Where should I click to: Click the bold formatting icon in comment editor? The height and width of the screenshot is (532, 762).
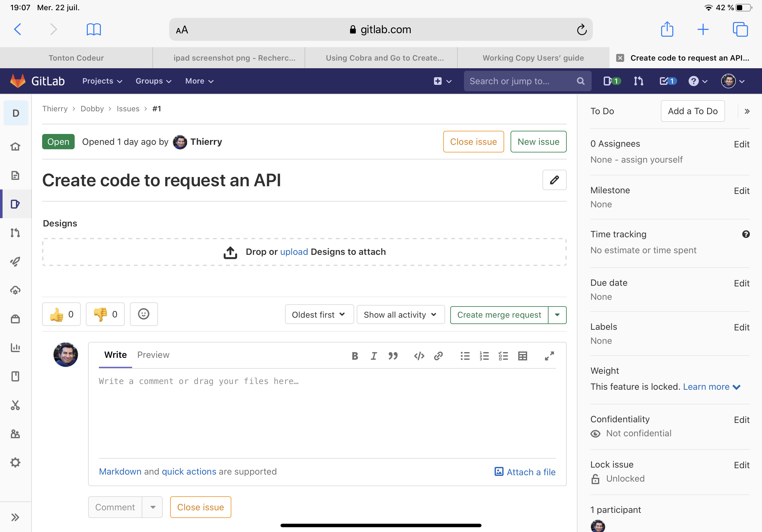pos(355,356)
